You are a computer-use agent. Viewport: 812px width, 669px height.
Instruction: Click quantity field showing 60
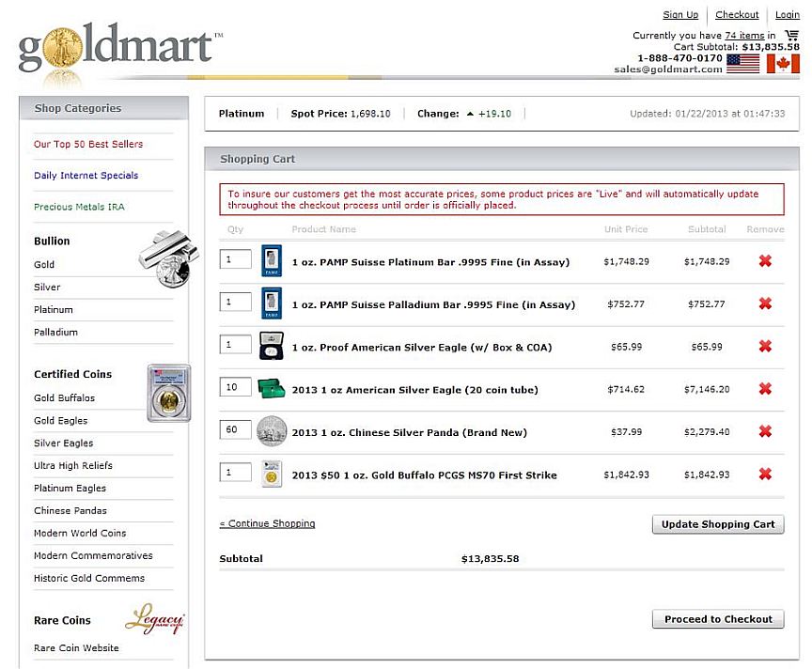pos(236,429)
